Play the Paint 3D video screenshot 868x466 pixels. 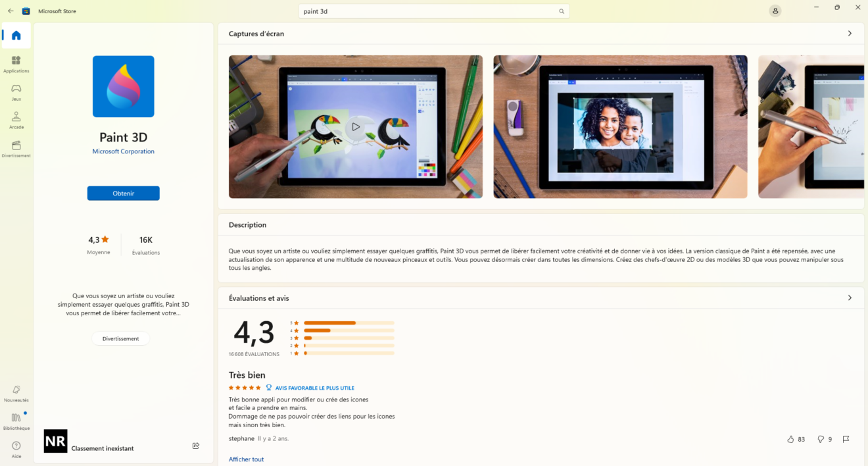356,126
